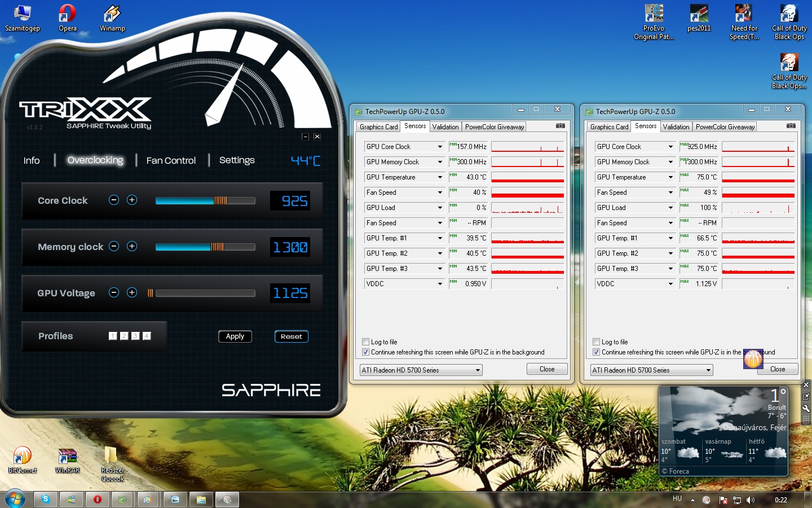The height and width of the screenshot is (508, 812).
Task: Open TRIXX Settings tab
Action: 237,160
